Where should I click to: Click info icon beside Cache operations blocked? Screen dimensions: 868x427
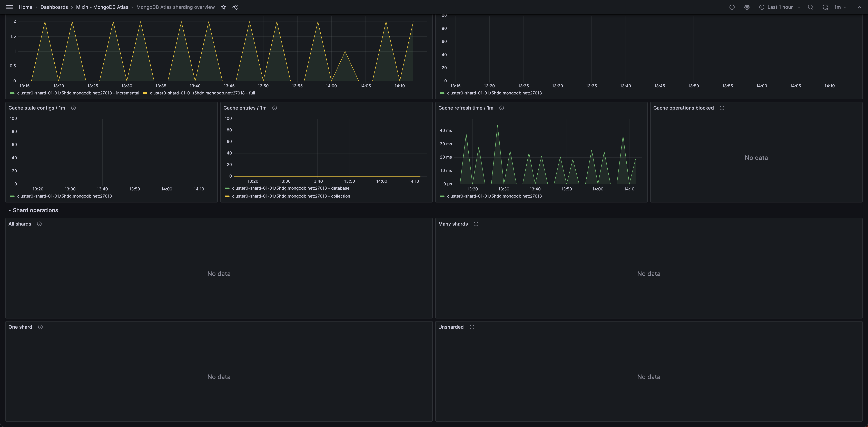coord(722,108)
